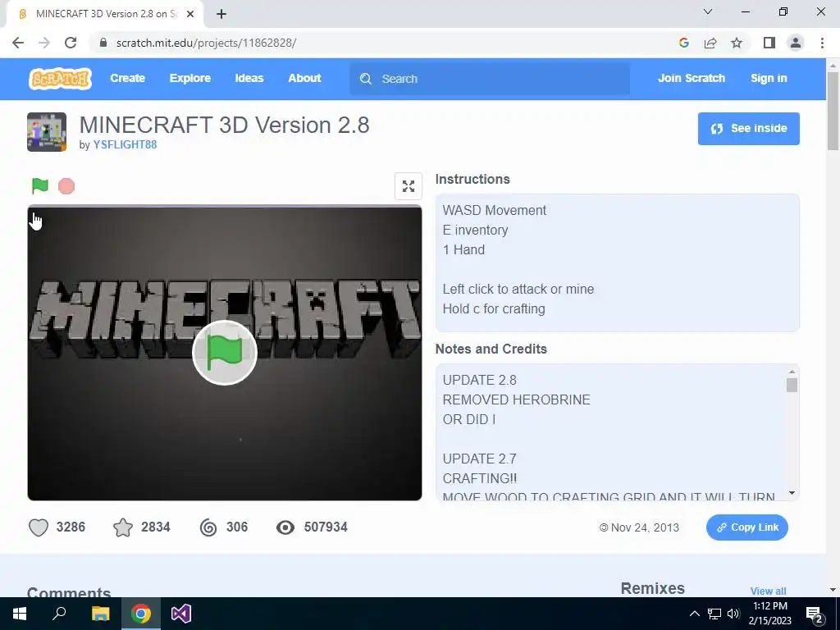Click the project author avatar thumbnail
The width and height of the screenshot is (840, 630).
(47, 132)
